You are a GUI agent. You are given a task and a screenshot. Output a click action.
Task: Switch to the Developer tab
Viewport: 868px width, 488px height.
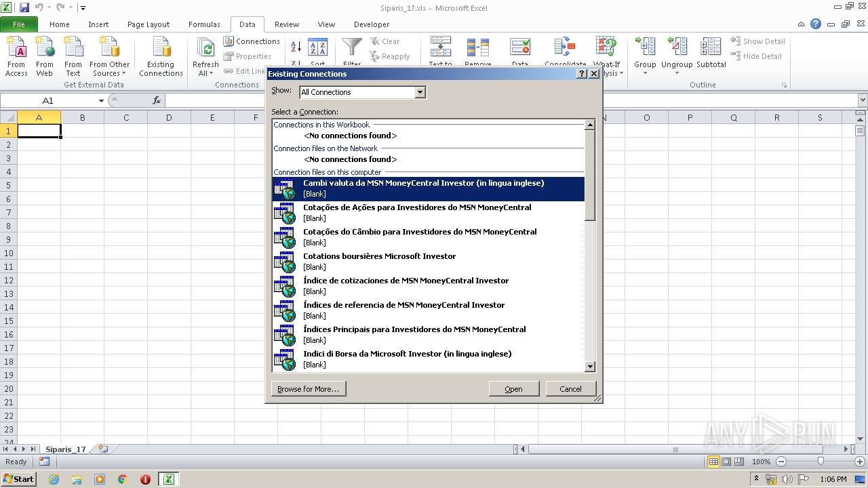(x=372, y=24)
